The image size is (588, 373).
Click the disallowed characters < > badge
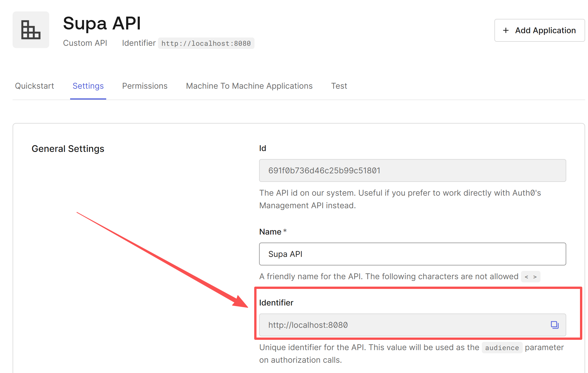click(x=530, y=277)
